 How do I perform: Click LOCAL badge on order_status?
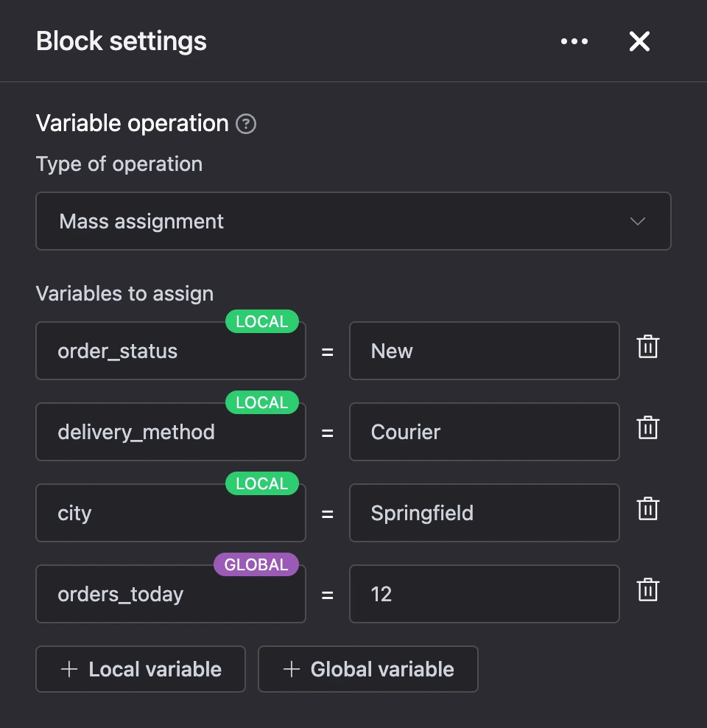click(x=262, y=321)
